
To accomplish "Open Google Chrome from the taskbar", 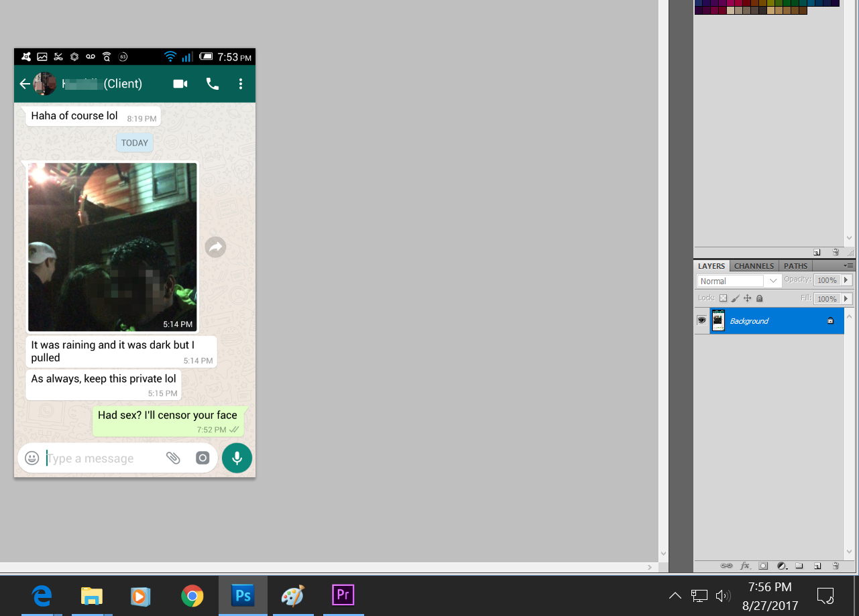I will click(x=192, y=595).
